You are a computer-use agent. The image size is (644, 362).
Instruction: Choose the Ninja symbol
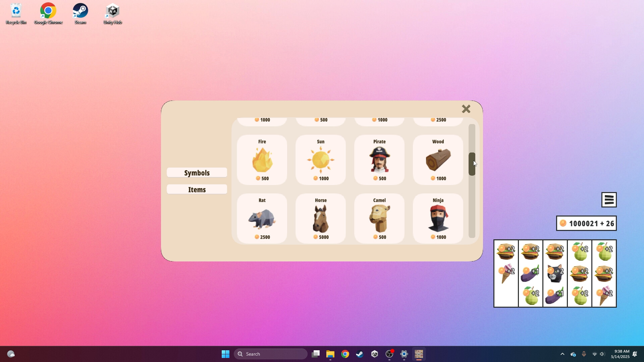[x=437, y=219]
